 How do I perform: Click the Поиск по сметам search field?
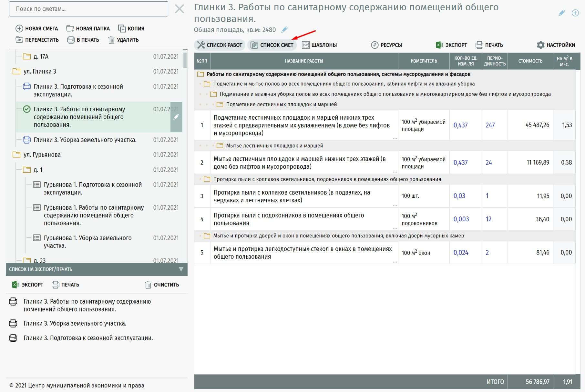point(88,9)
